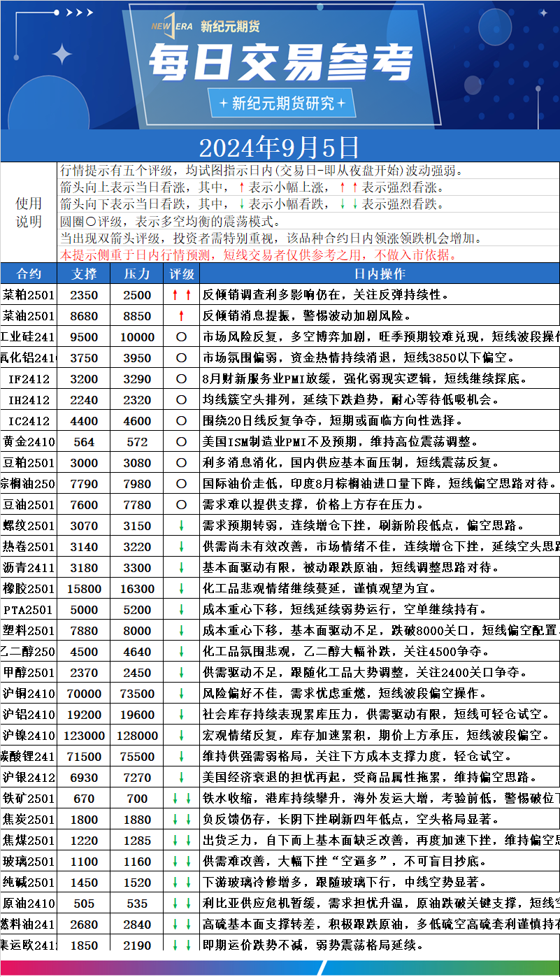The height and width of the screenshot is (977, 560).
Task: Click support value 70000 for 沪铜2410
Action: click(x=85, y=694)
